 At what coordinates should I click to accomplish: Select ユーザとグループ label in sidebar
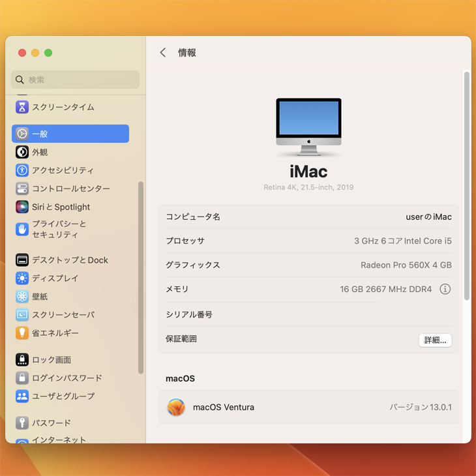coord(63,396)
